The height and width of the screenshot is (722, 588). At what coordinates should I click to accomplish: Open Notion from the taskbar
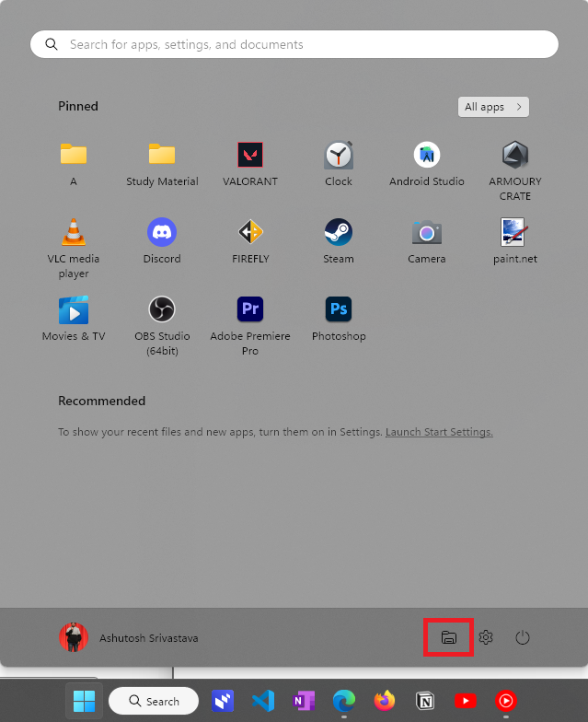click(x=425, y=701)
